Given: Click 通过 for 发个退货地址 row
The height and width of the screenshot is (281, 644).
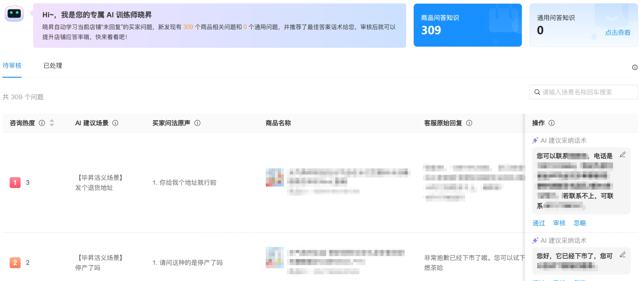Looking at the screenshot, I should (539, 223).
